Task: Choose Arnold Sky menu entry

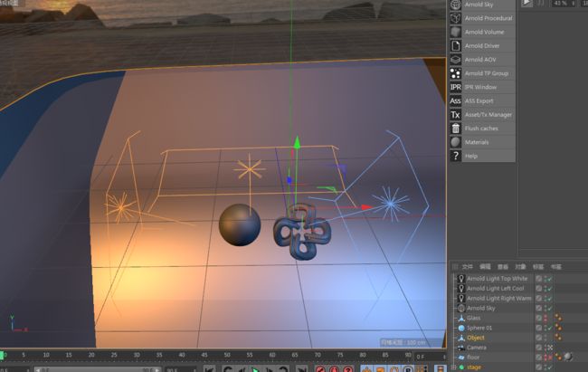Action: click(479, 5)
